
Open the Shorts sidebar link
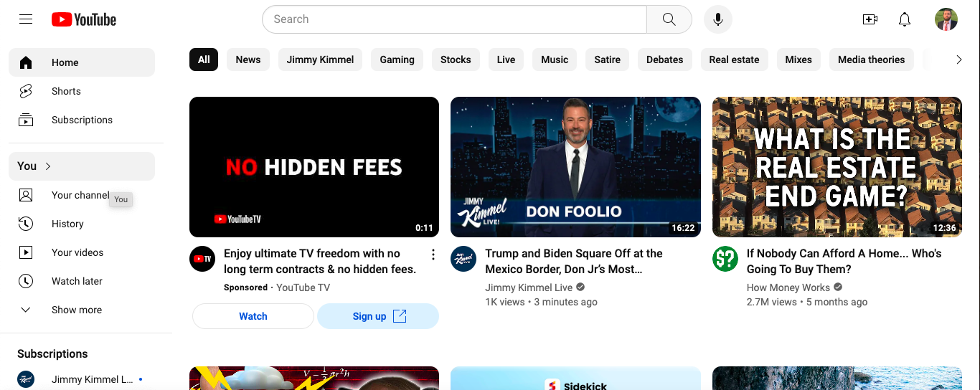[x=82, y=91]
